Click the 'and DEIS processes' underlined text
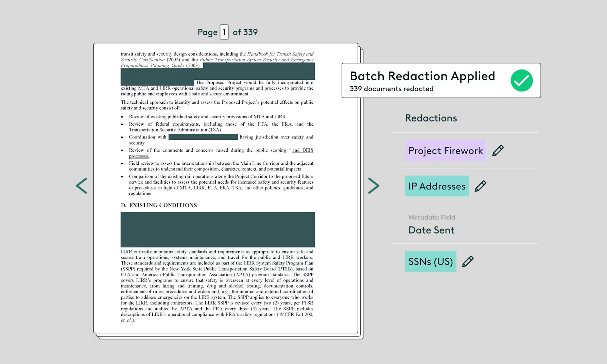The height and width of the screenshot is (364, 607). click(x=302, y=150)
